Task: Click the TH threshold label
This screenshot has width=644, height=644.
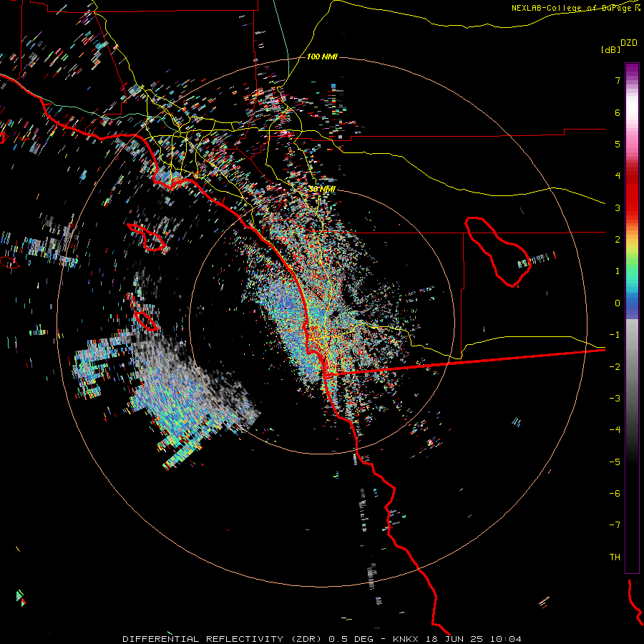Action: click(x=615, y=557)
